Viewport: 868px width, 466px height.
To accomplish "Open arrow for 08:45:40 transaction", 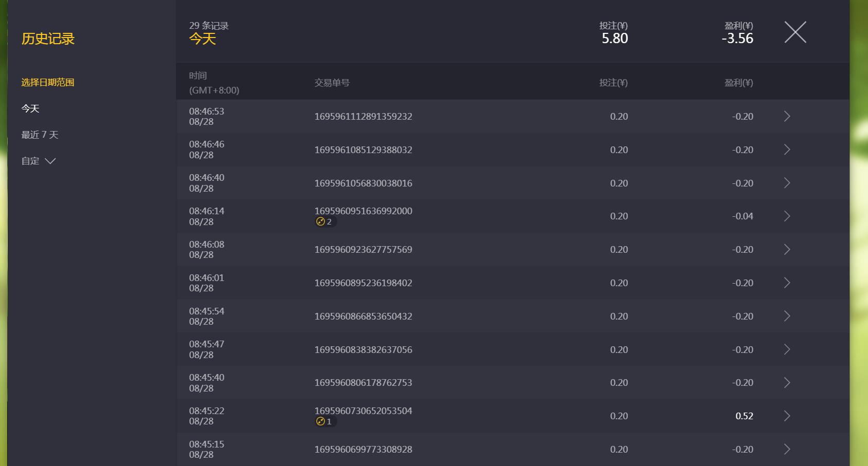I will pyautogui.click(x=787, y=383).
